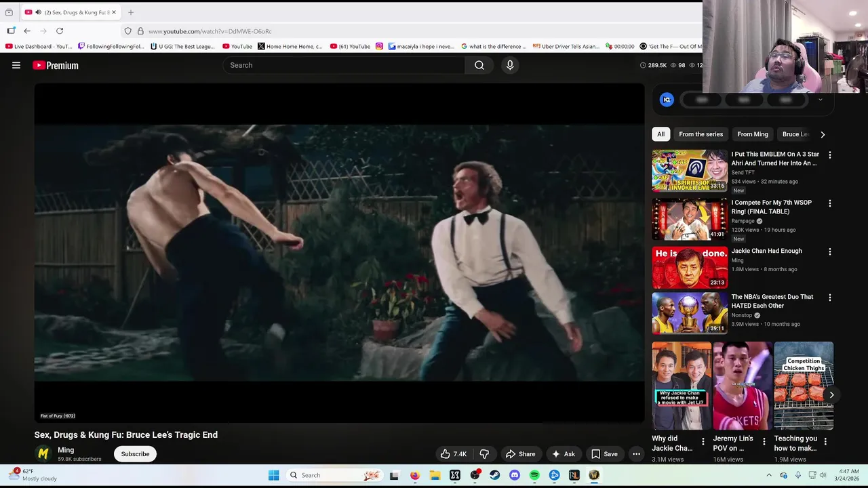This screenshot has height=488, width=868.
Task: Open Live Dashboard bookmark
Action: click(x=39, y=47)
